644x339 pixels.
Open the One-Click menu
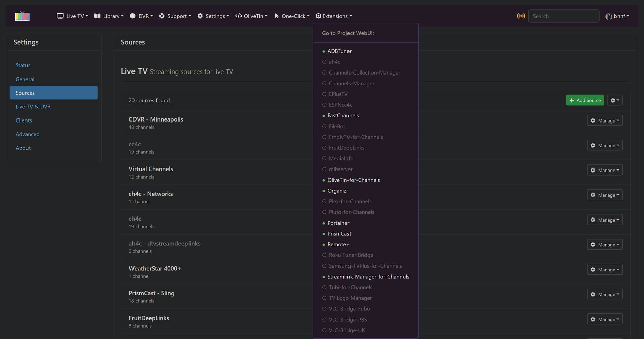[x=292, y=16]
